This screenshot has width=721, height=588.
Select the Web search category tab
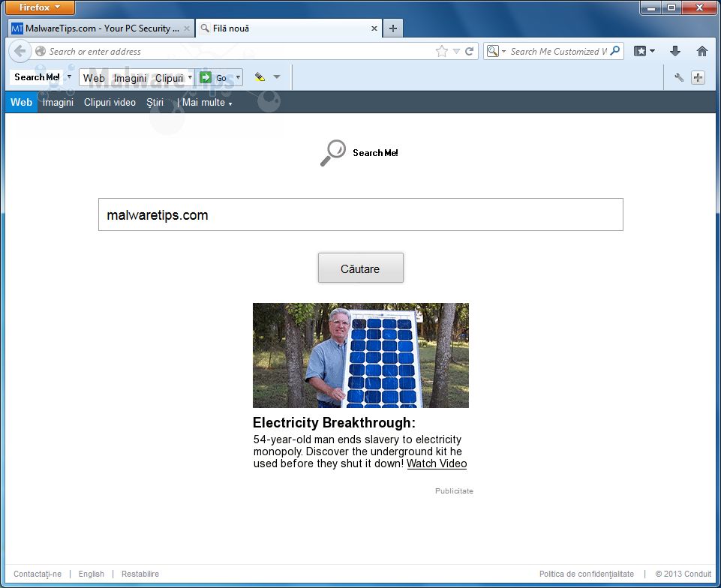point(21,102)
